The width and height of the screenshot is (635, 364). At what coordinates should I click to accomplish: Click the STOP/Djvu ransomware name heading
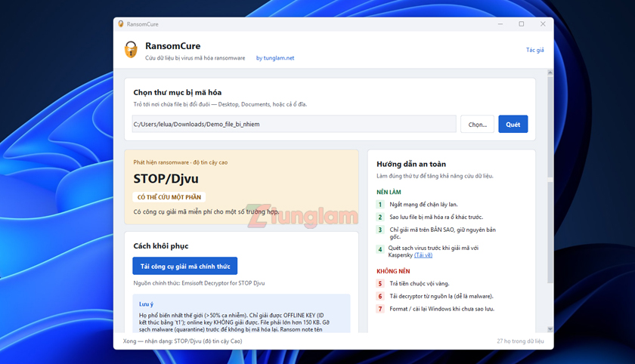click(x=166, y=179)
